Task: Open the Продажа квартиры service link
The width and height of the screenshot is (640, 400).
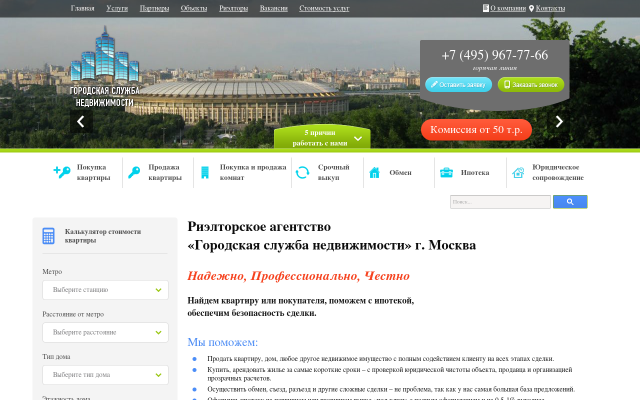Action: click(165, 172)
